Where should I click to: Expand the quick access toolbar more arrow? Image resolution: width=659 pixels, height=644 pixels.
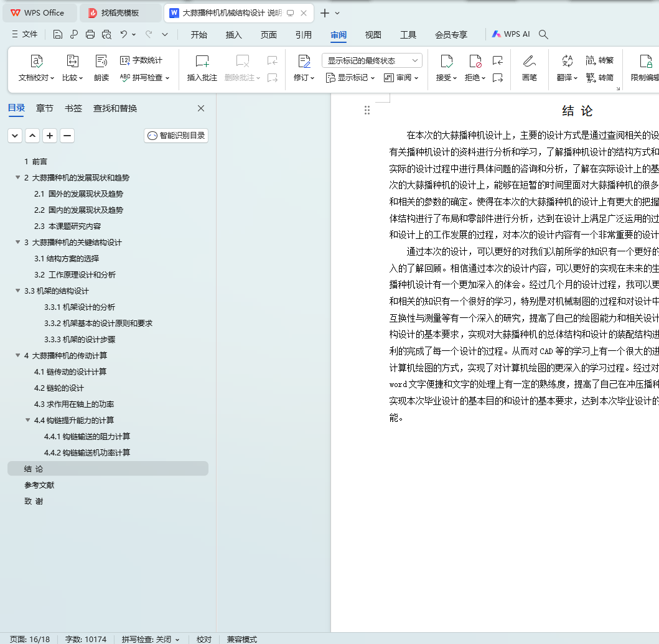(x=165, y=34)
